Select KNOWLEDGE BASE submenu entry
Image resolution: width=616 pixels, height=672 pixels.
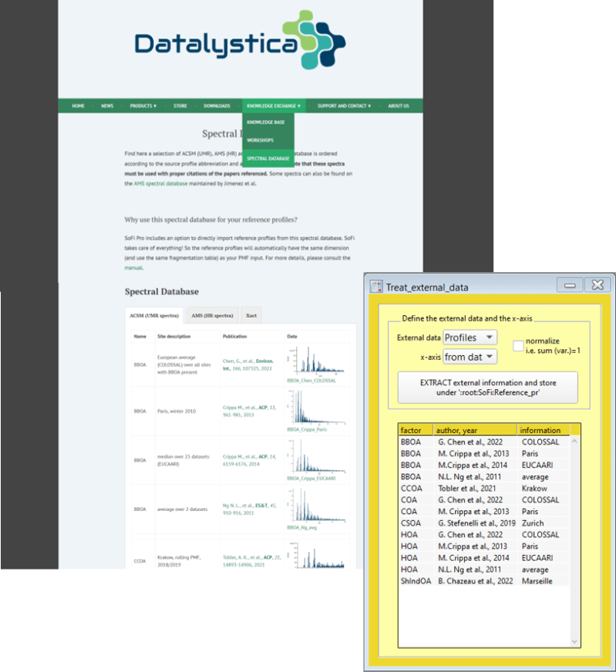(266, 122)
